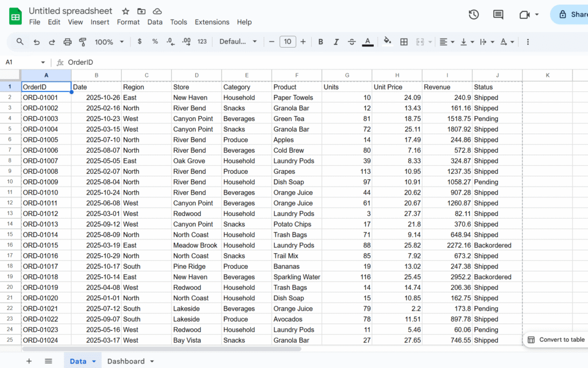Click the print icon
588x368 pixels.
tap(67, 42)
